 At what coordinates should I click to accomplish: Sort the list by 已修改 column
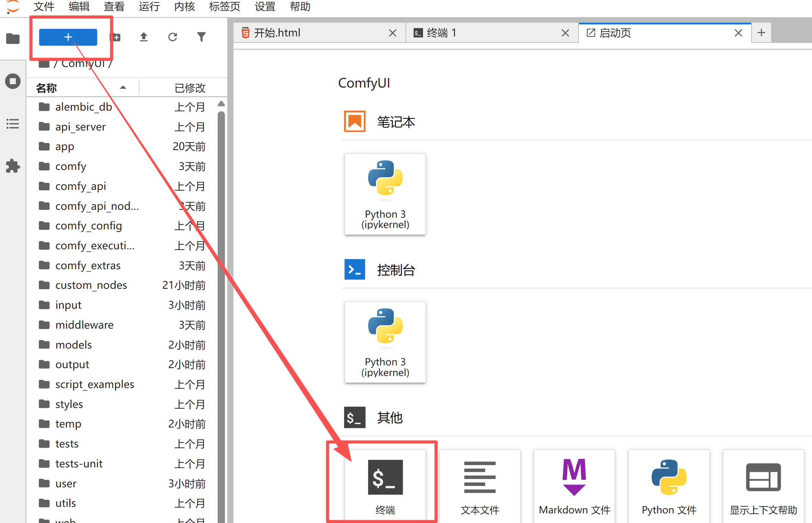190,88
